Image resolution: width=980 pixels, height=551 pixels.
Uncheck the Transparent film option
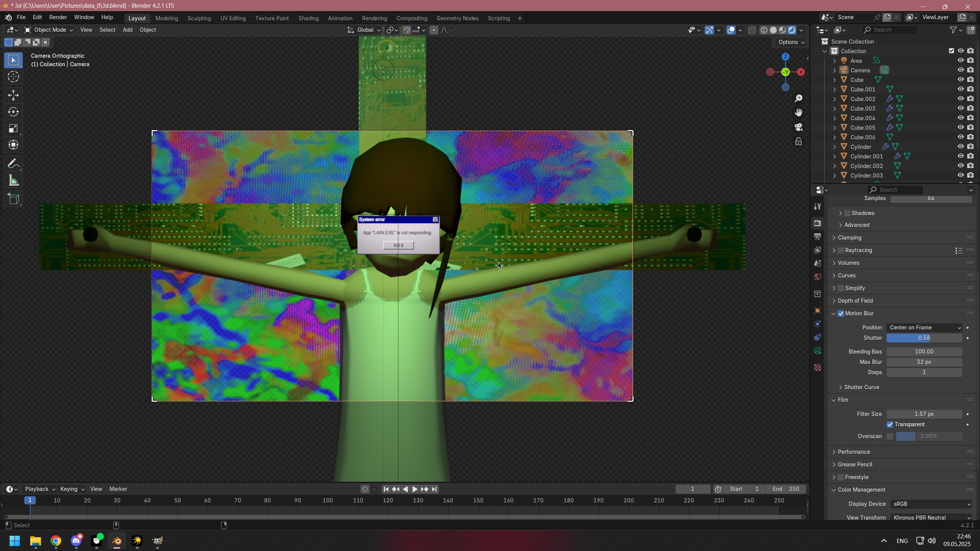(890, 424)
